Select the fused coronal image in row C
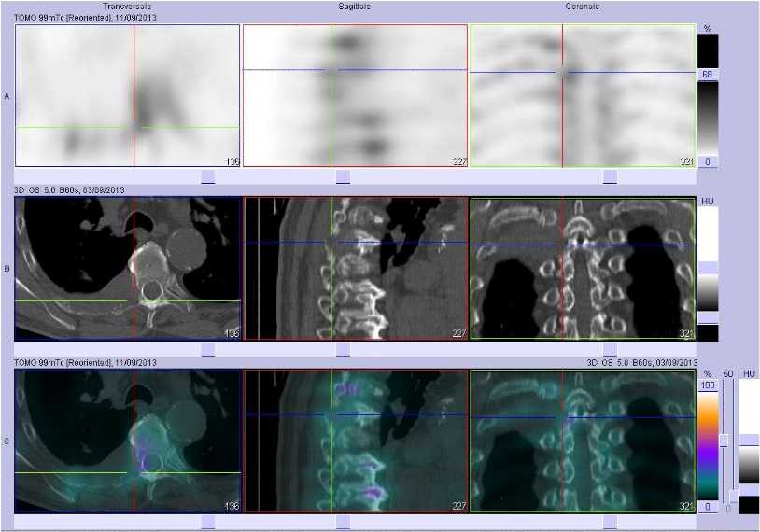760x532 pixels. (583, 441)
